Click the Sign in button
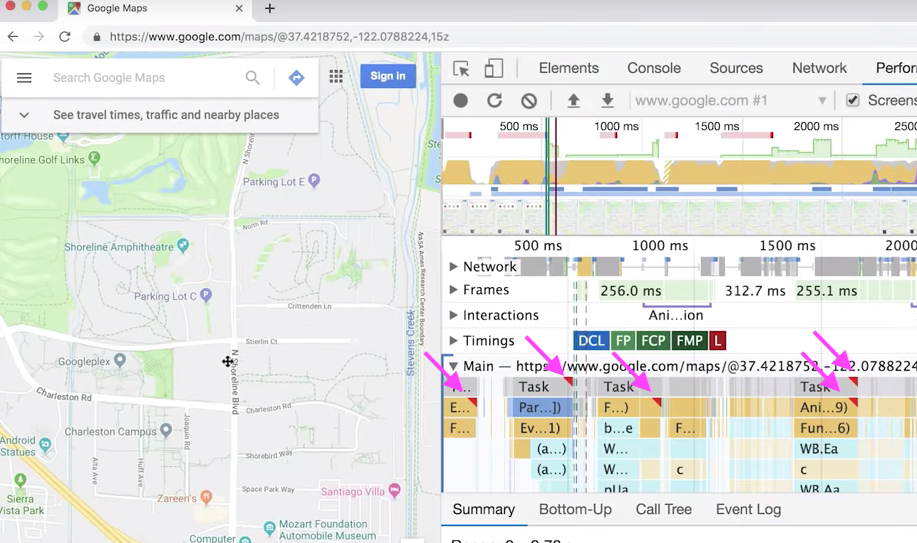This screenshot has height=543, width=917. pos(388,76)
